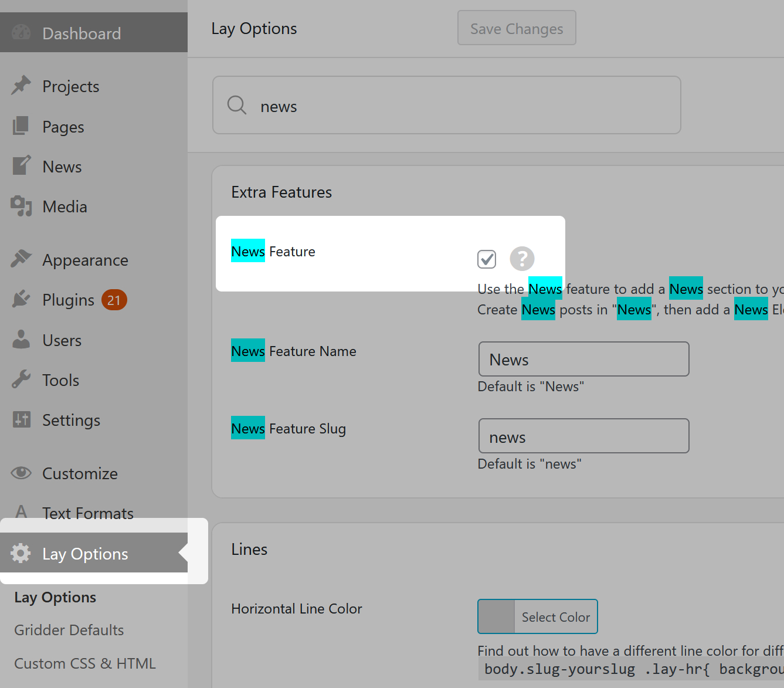Click the Plugins plug icon

click(21, 299)
